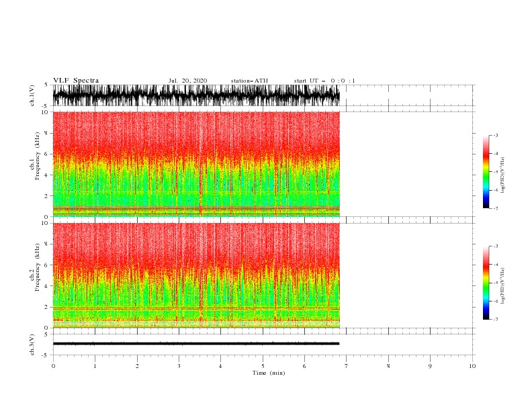532x411 pixels.
Task: Click the color bar beside ch.1 spectrogram
Action: (486, 172)
